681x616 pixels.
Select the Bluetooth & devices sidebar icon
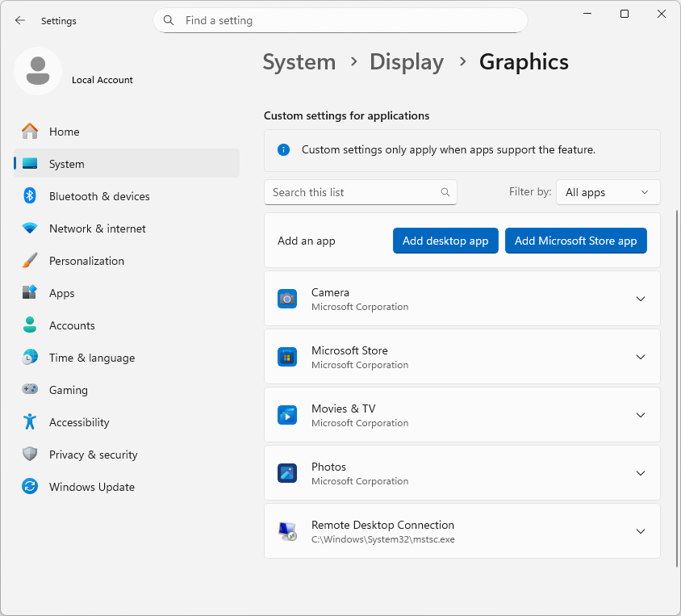30,196
